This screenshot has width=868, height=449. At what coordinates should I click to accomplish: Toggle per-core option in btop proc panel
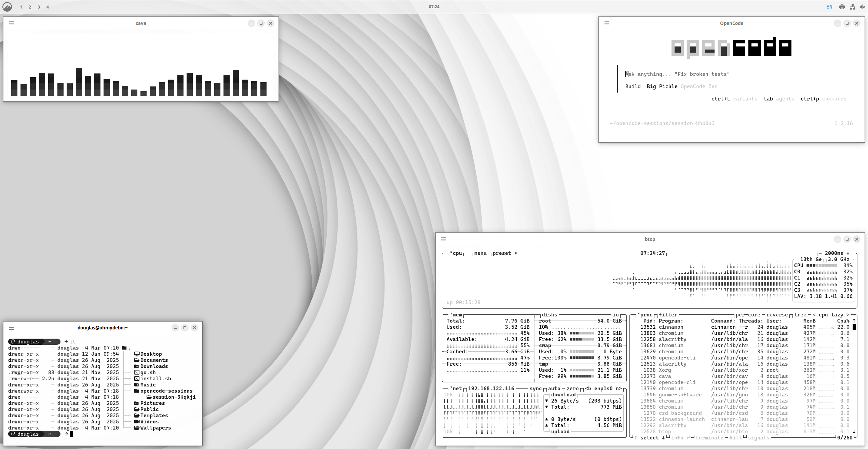pyautogui.click(x=748, y=315)
